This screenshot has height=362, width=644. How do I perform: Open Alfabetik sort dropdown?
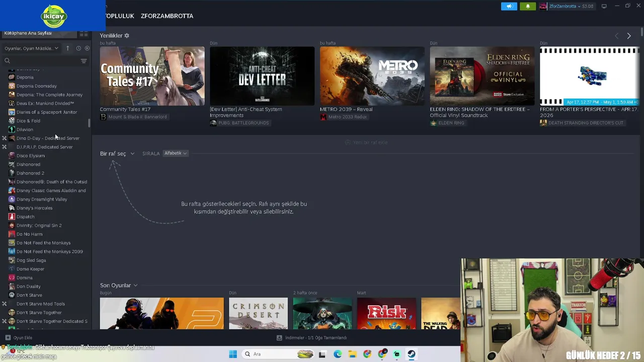176,153
